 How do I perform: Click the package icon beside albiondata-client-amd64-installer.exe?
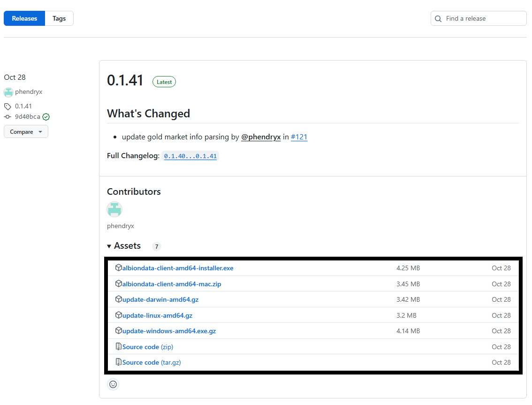click(x=119, y=268)
